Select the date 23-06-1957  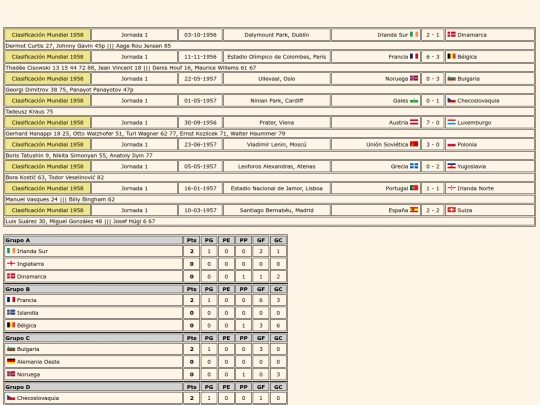pyautogui.click(x=200, y=145)
